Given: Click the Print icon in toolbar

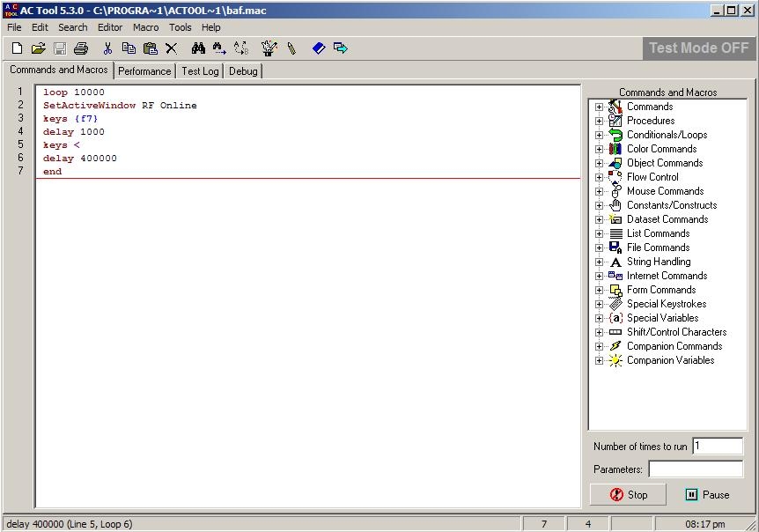Looking at the screenshot, I should coord(81,48).
